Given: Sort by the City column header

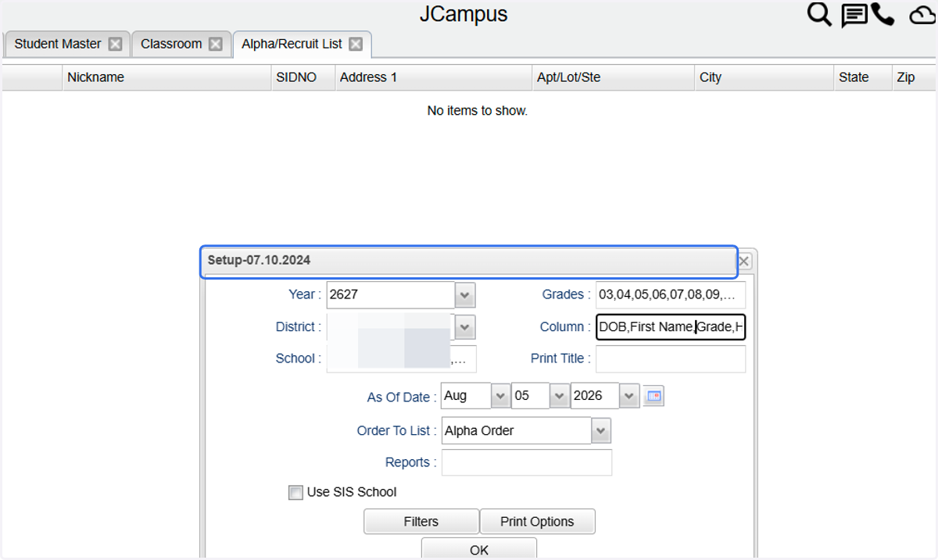Looking at the screenshot, I should click(x=764, y=77).
